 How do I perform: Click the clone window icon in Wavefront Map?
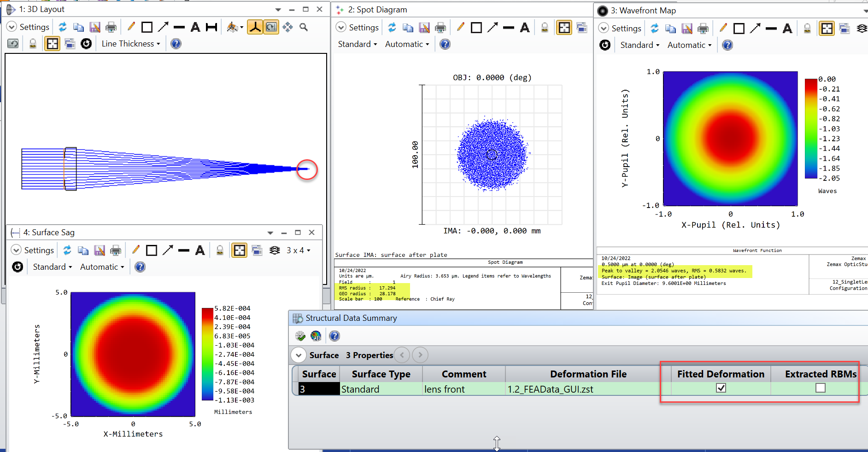(845, 29)
